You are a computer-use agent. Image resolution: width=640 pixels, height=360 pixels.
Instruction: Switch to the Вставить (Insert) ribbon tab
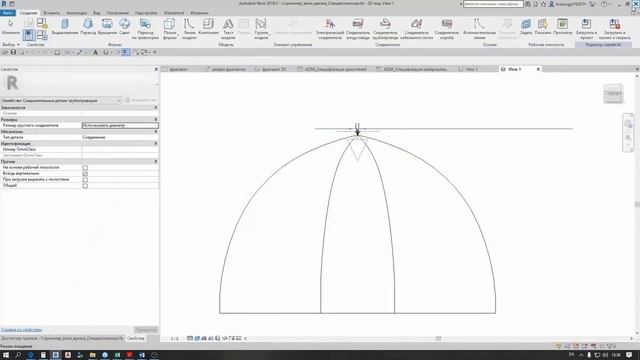click(51, 13)
